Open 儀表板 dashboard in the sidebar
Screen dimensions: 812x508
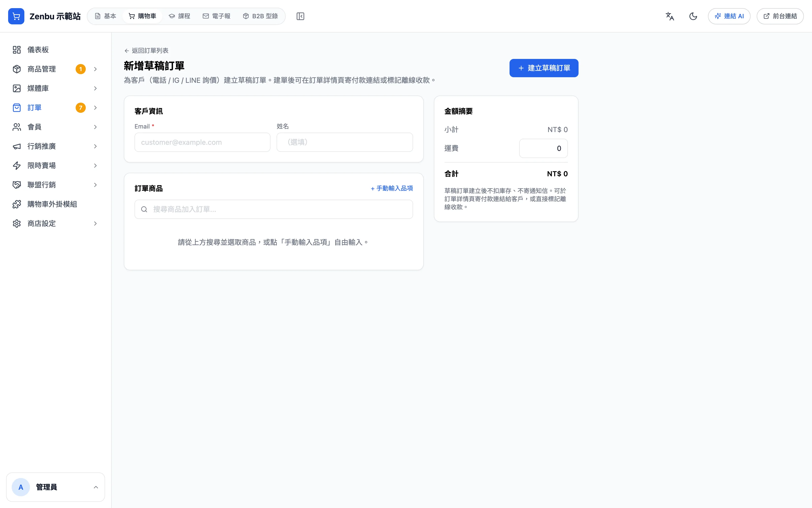tap(55, 50)
